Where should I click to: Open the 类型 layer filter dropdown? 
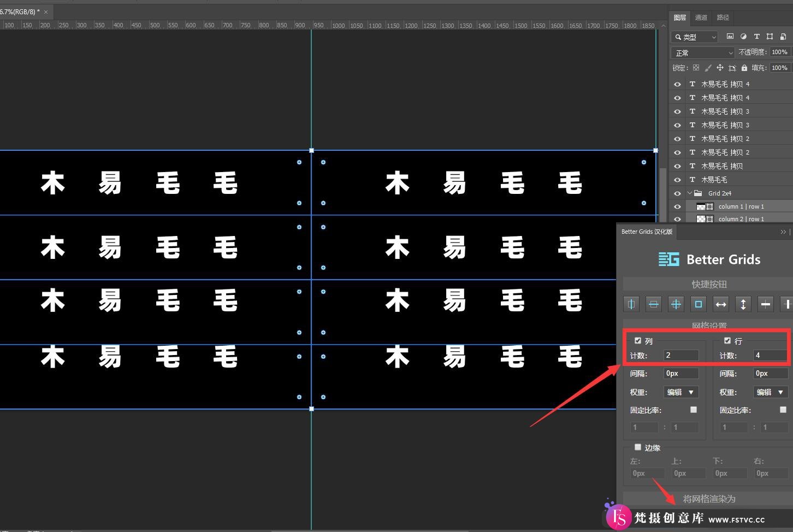[x=694, y=37]
